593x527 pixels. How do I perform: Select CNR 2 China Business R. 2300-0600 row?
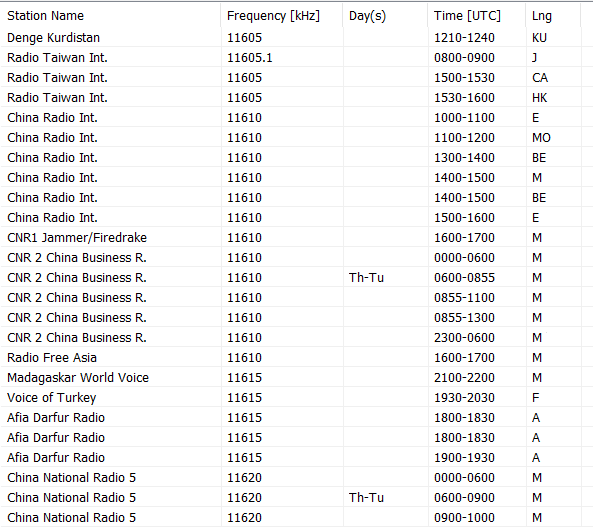pos(290,337)
